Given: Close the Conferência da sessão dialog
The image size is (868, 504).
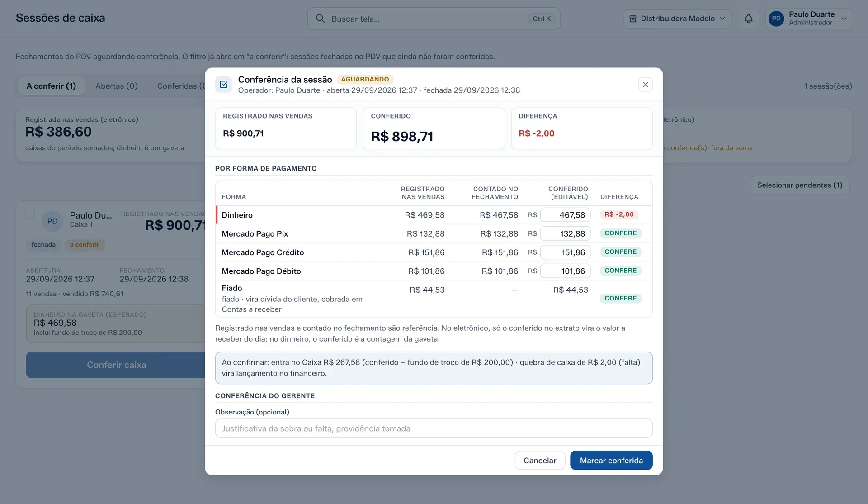Looking at the screenshot, I should [x=646, y=85].
